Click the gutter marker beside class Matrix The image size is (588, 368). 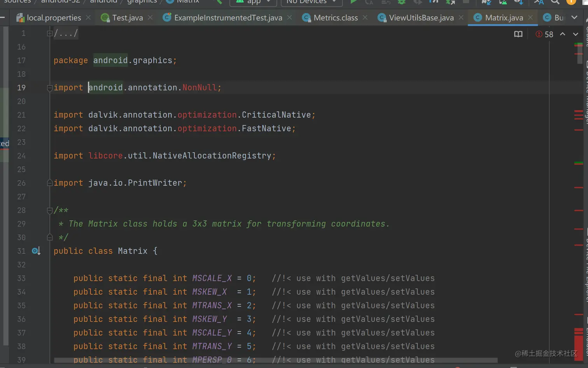click(x=36, y=251)
